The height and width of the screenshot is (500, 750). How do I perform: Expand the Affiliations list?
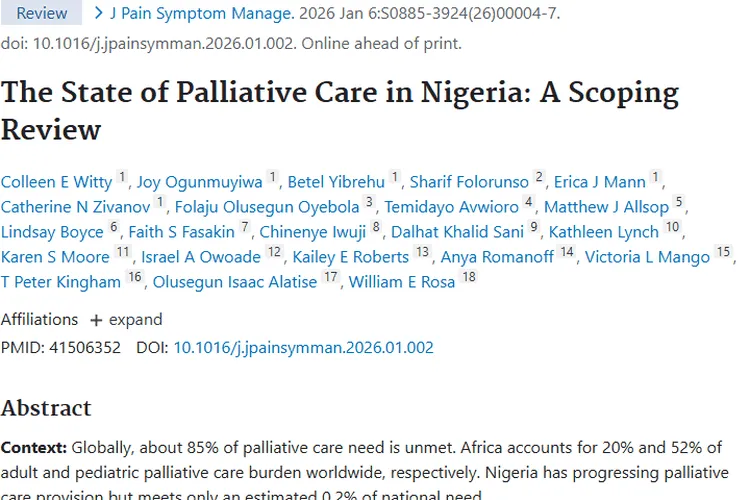[126, 320]
